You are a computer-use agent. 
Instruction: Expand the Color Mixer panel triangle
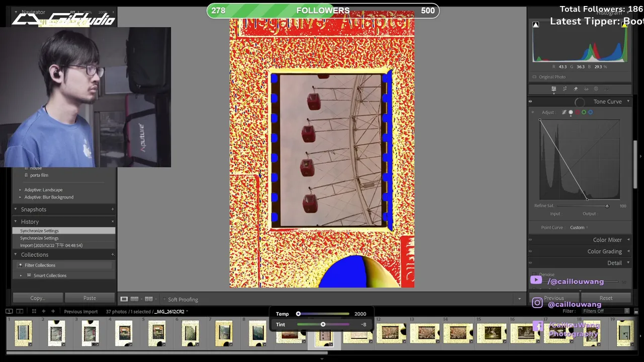click(x=628, y=240)
